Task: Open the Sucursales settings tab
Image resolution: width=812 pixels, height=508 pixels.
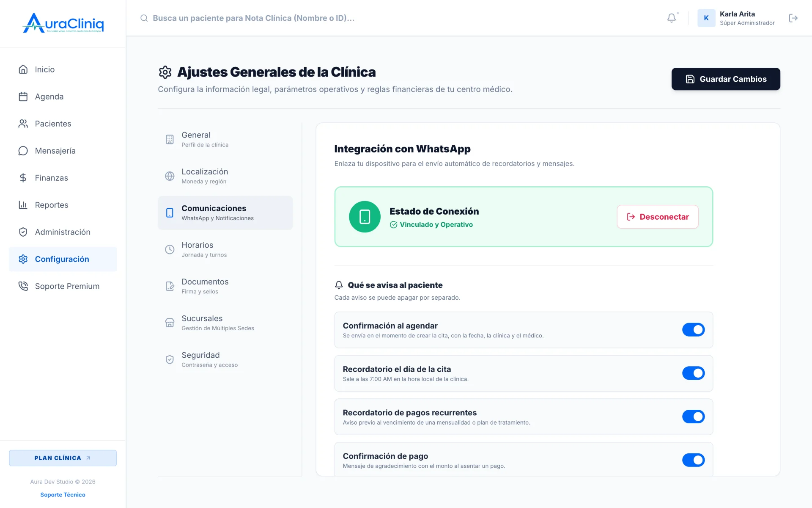Action: click(225, 323)
